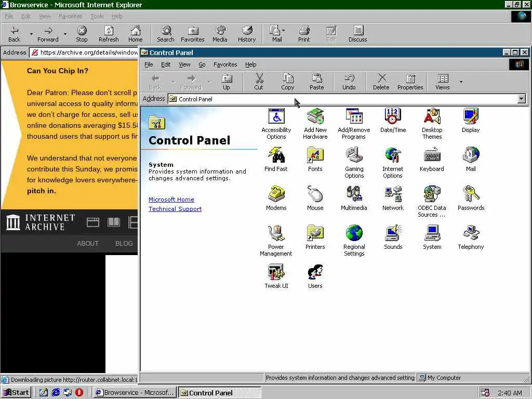
Task: Select Power Management icon
Action: 276,241
